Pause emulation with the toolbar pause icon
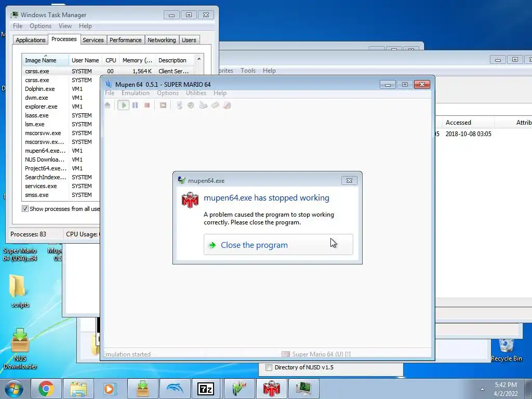This screenshot has height=399, width=532. [135, 105]
